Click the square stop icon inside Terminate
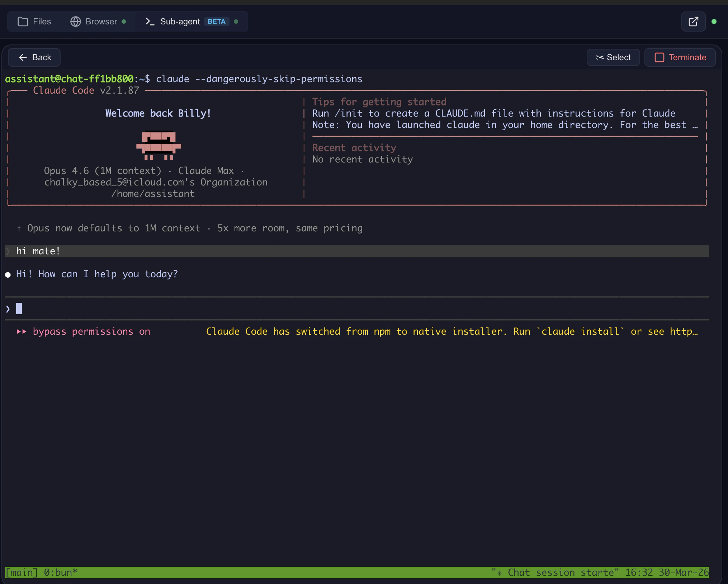 660,57
